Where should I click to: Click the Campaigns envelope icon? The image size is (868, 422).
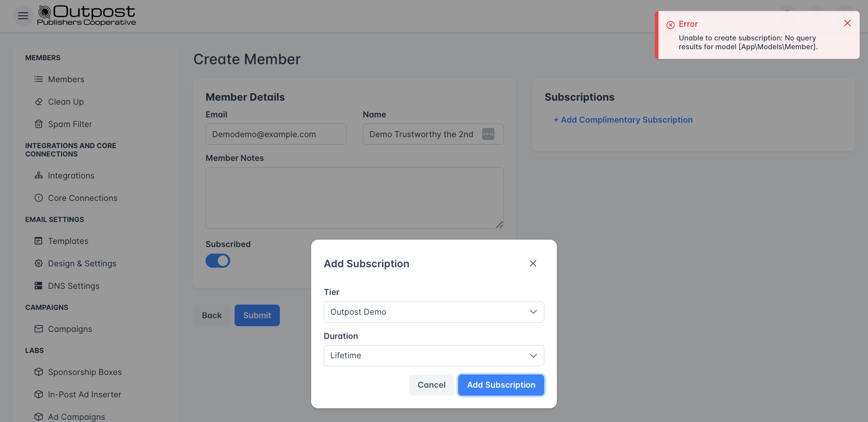click(39, 329)
